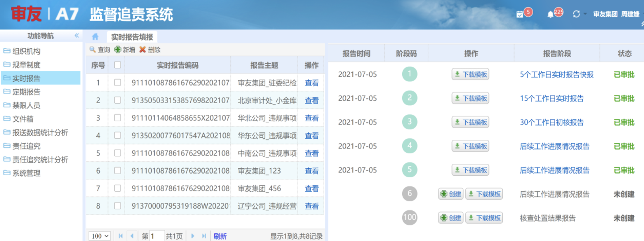
Task: Click the 查询 search toolbar button
Action: point(100,50)
